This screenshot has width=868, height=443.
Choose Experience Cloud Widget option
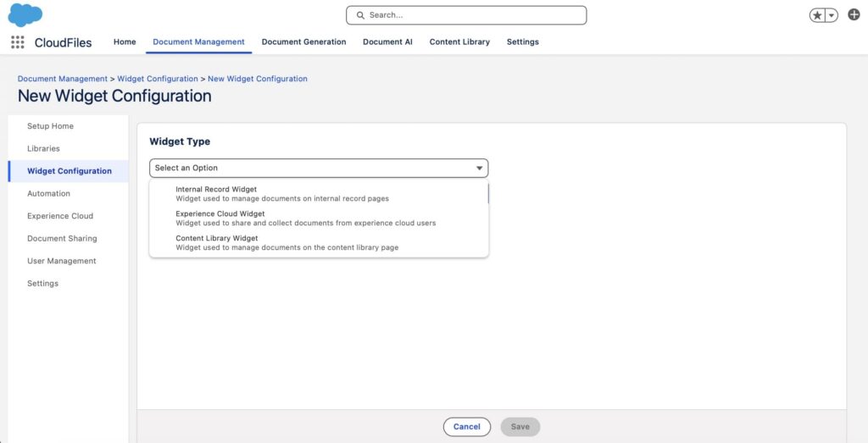tap(319, 218)
